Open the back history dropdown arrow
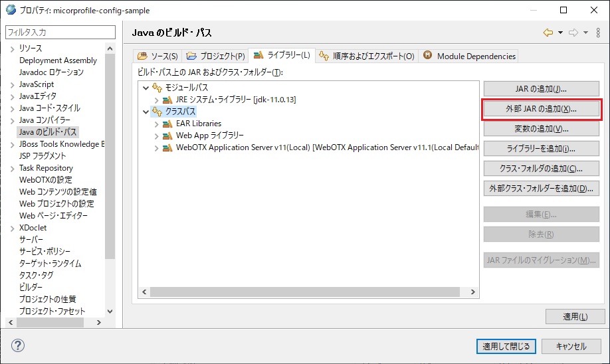The width and height of the screenshot is (610, 364). click(560, 33)
